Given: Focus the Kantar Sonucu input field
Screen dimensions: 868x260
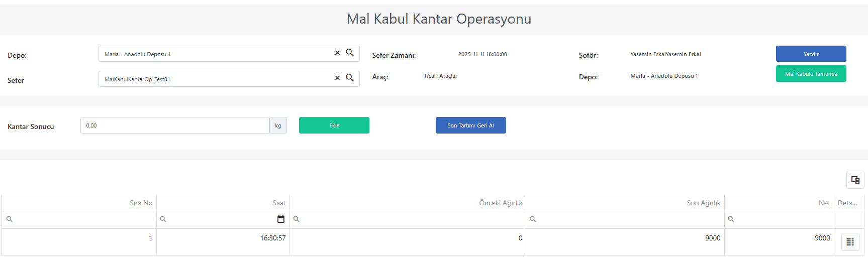Looking at the screenshot, I should click(175, 125).
